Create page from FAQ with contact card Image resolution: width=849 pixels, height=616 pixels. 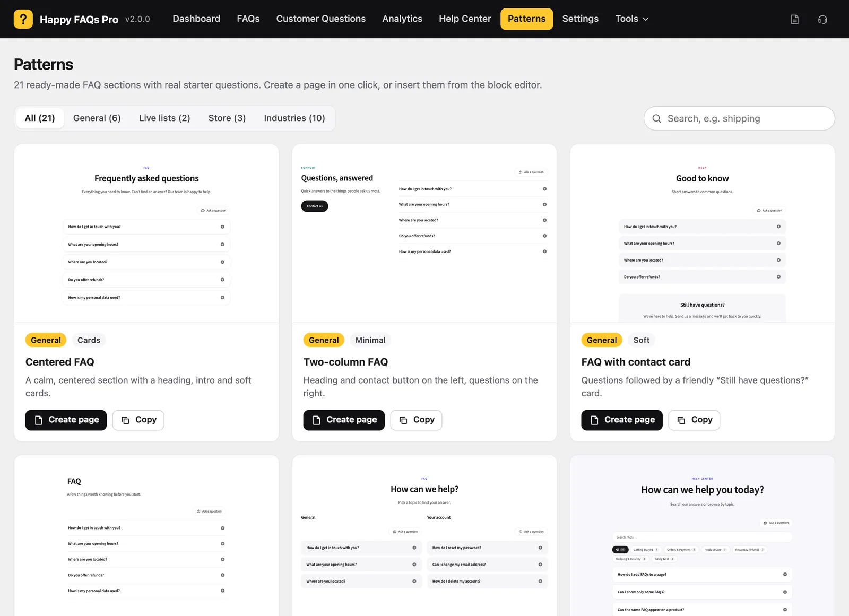pos(622,420)
